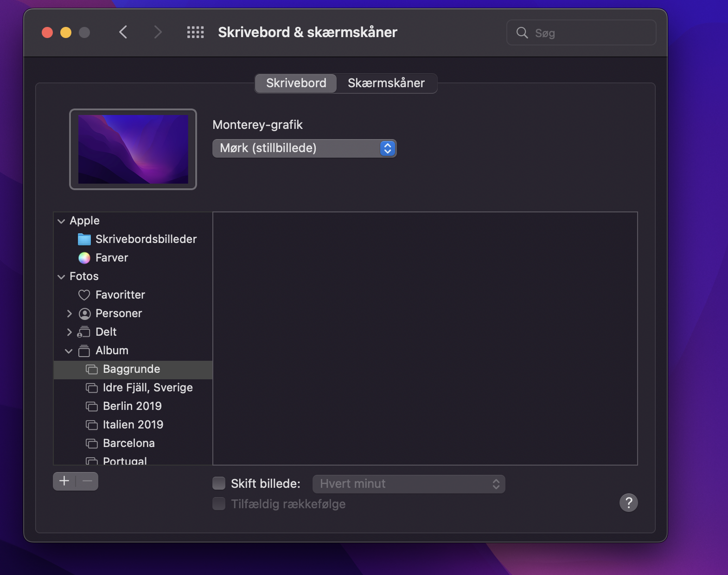Expand the Delt group
Screen dimensions: 728x575
click(69, 332)
